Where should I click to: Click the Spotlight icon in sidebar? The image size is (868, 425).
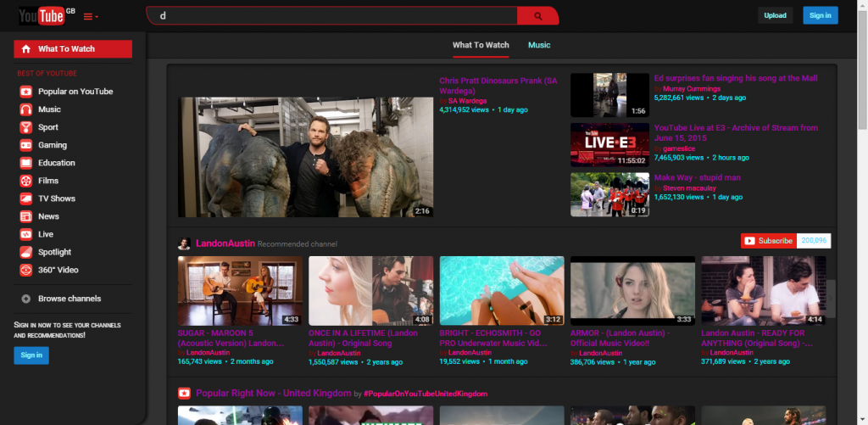pos(25,252)
